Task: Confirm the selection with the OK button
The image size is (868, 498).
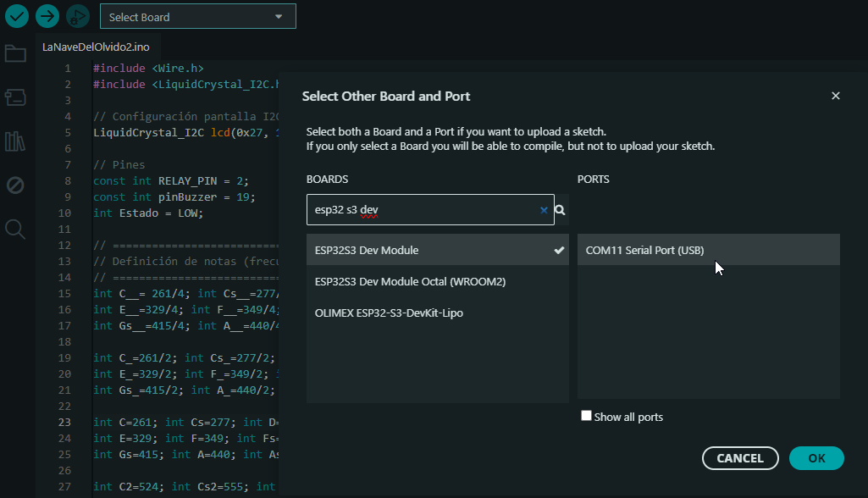Action: [x=816, y=458]
